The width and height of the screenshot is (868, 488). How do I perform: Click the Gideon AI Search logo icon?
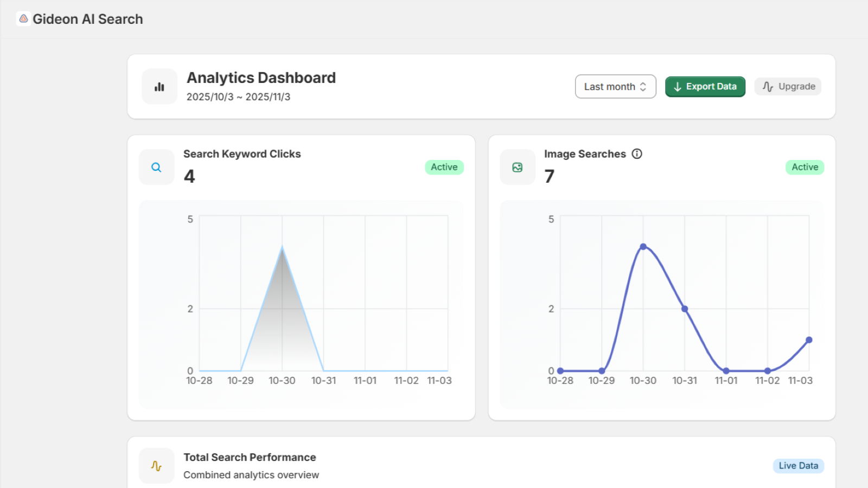pyautogui.click(x=23, y=19)
